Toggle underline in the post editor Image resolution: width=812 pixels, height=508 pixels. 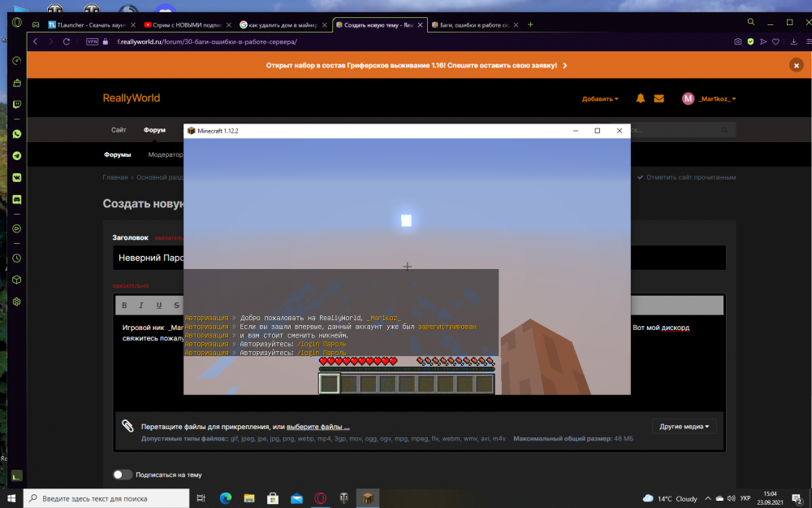pos(159,306)
